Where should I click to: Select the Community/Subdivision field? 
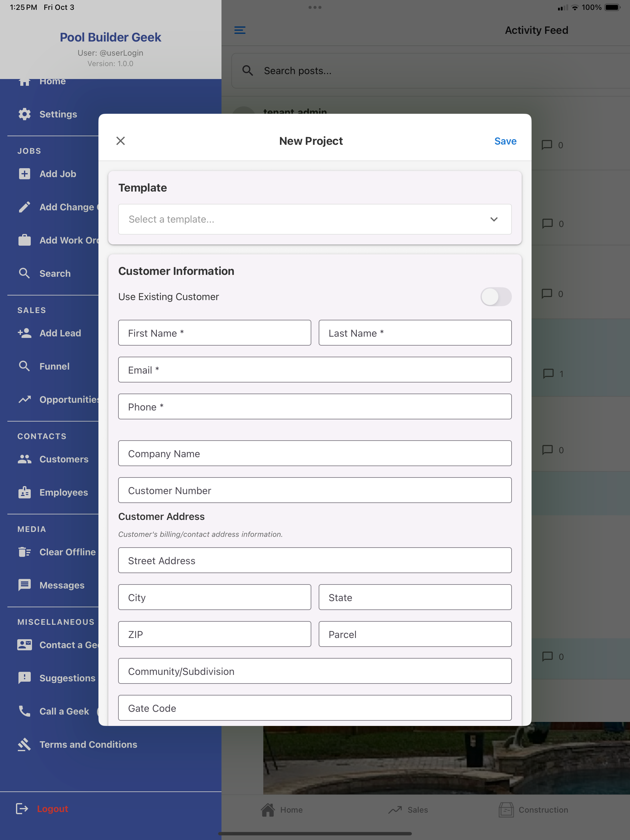click(315, 671)
